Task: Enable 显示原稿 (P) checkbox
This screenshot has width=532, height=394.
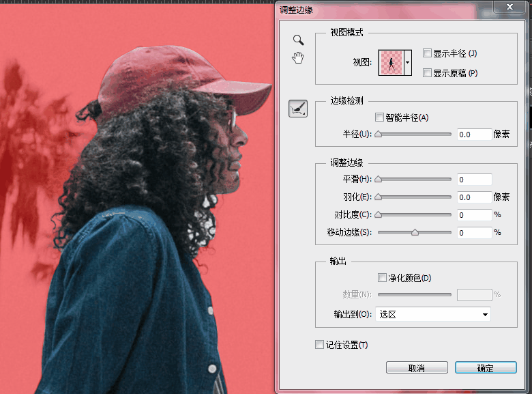Action: (x=427, y=72)
